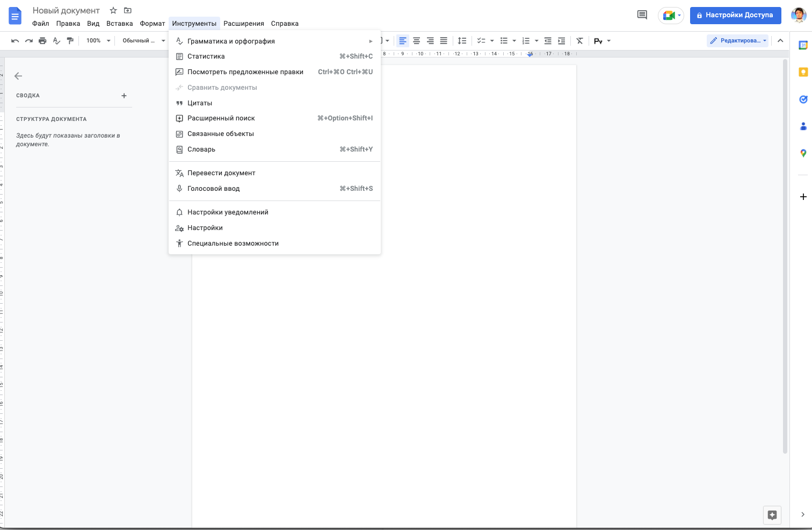Open Настройки уведомлений
Screen dimensions: 812x530
point(274,212)
